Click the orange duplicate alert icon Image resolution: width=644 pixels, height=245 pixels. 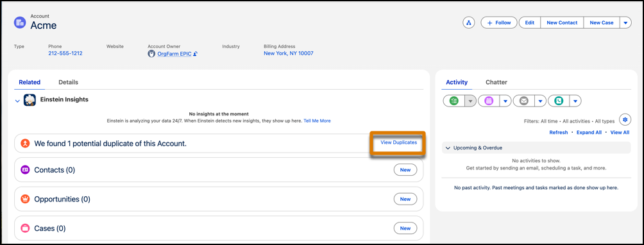26,144
